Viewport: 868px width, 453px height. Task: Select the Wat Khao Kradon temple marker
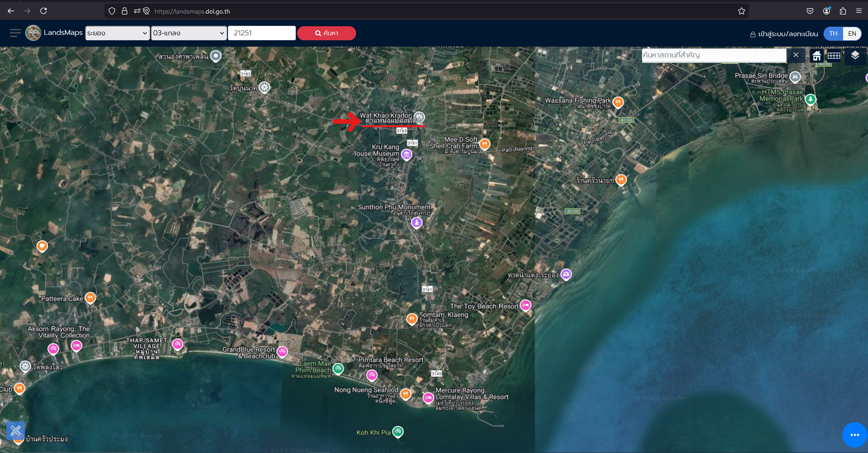click(x=420, y=117)
